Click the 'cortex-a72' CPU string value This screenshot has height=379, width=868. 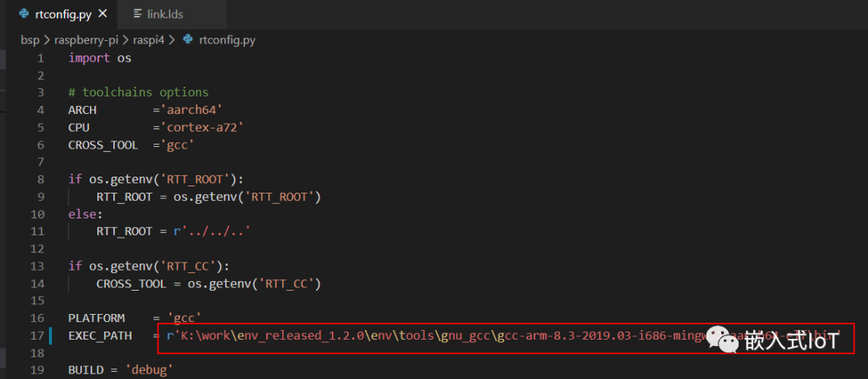point(200,127)
